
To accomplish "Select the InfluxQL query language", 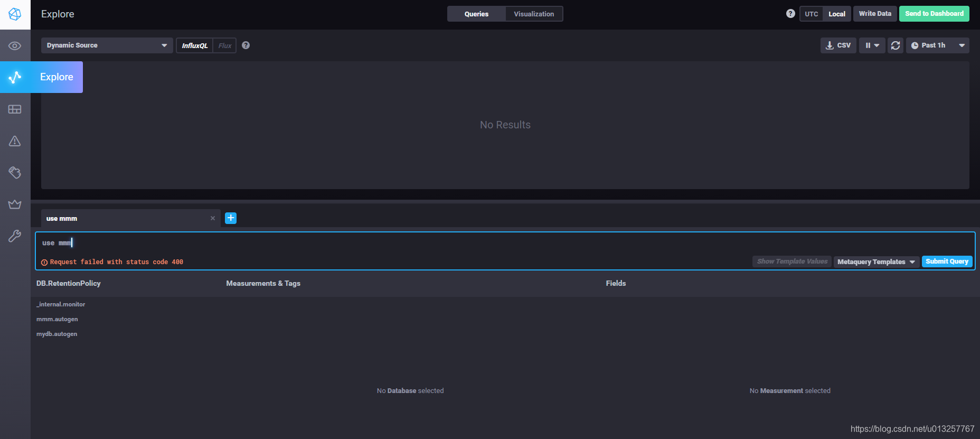I will click(x=195, y=45).
